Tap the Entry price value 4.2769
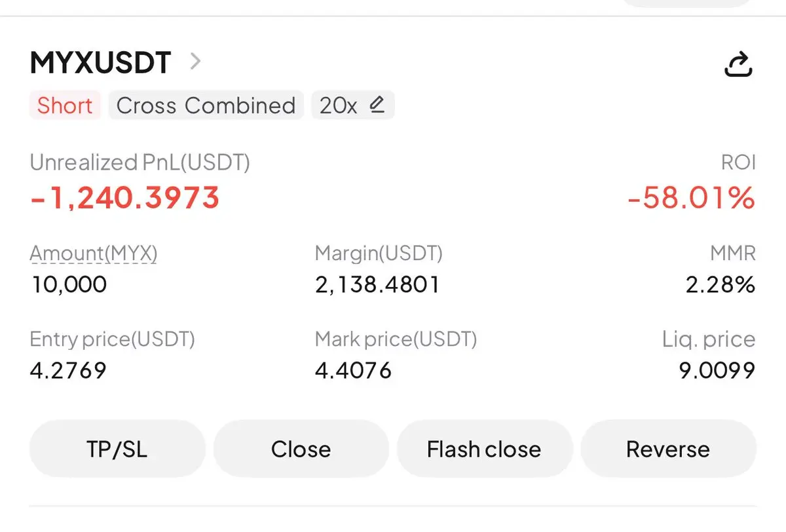The width and height of the screenshot is (786, 532). coord(68,371)
